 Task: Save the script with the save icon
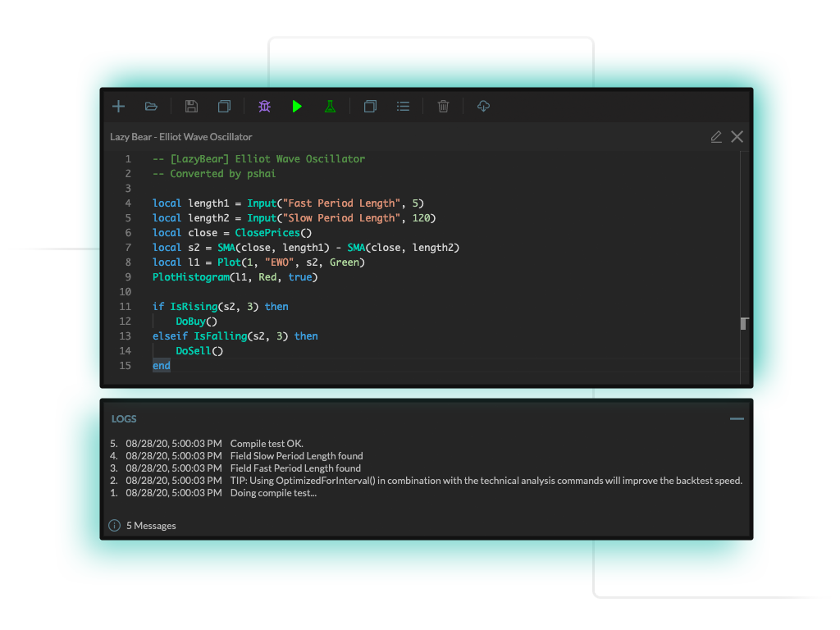[191, 106]
